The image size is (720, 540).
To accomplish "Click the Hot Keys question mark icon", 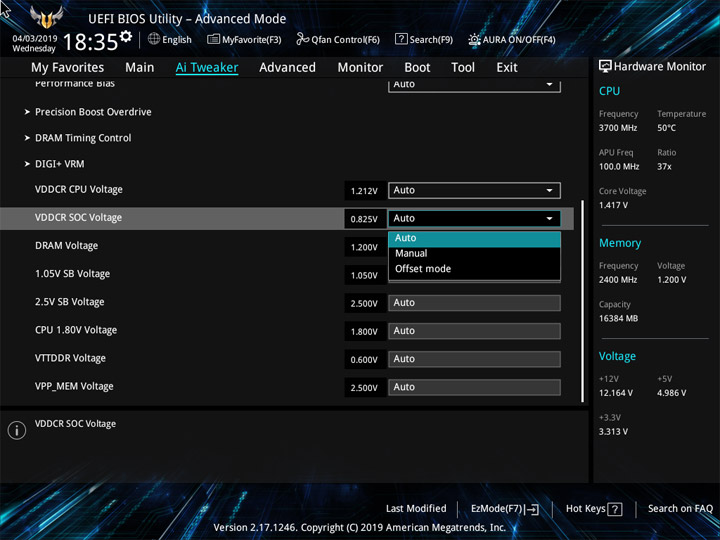I will pos(615,509).
